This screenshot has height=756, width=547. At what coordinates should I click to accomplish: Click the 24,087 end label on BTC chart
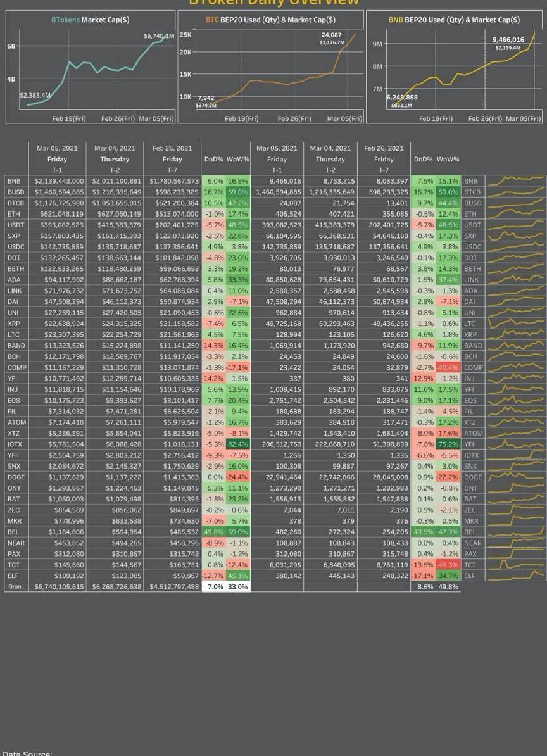tap(331, 35)
